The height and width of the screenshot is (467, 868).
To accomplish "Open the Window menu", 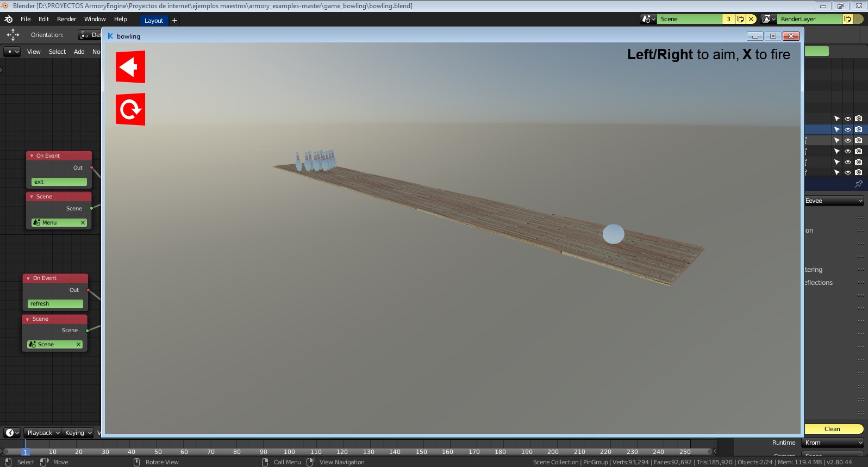I will tap(95, 19).
